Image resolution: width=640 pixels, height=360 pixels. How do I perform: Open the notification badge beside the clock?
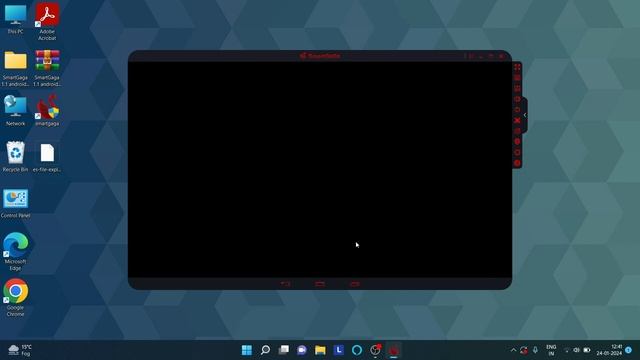point(629,350)
